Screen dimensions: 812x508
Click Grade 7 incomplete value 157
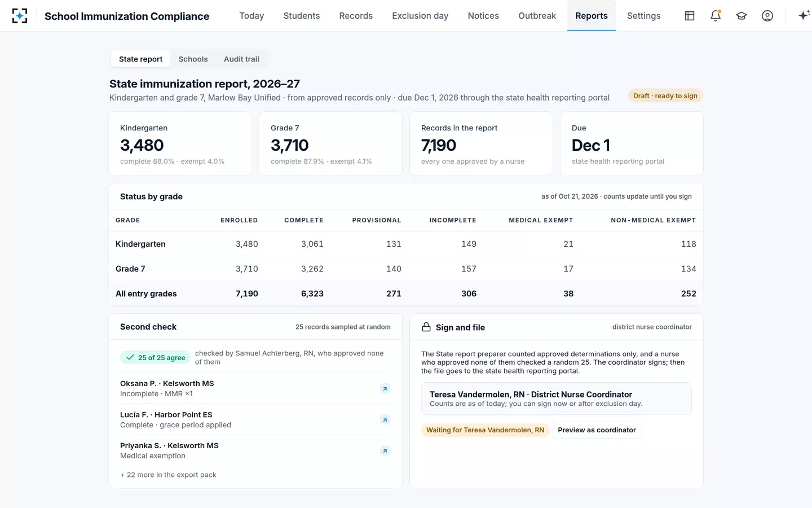point(469,269)
